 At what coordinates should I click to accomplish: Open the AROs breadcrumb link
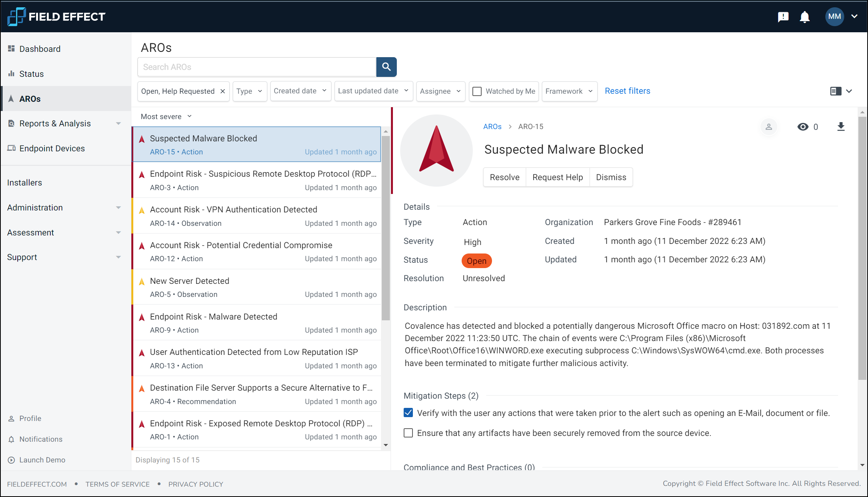492,126
